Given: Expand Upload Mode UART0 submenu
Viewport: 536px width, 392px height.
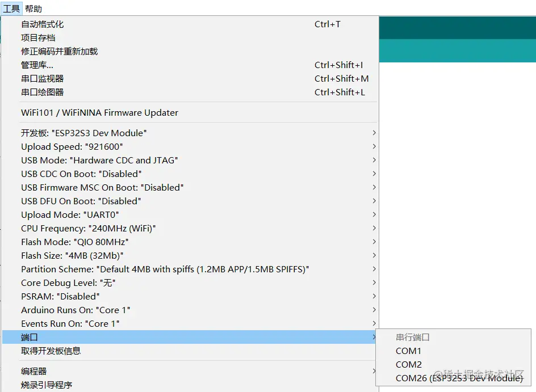Looking at the screenshot, I should point(190,215).
